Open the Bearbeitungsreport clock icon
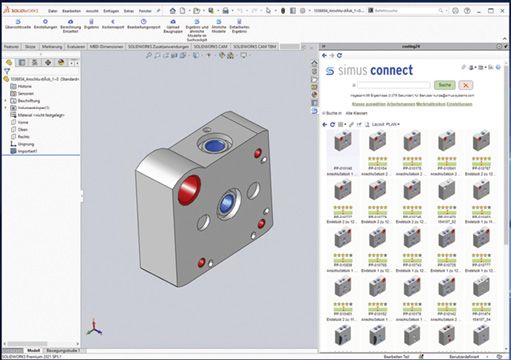The height and width of the screenshot is (360, 511). click(x=144, y=22)
